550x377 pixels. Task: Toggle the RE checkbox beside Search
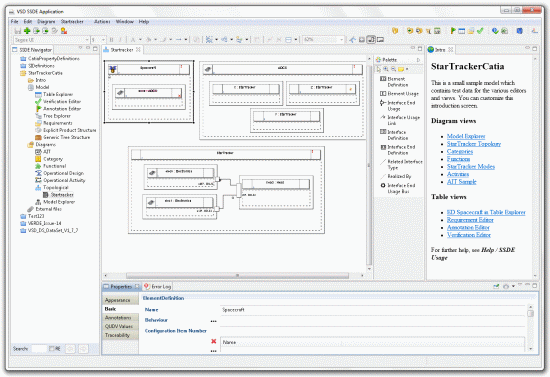point(52,349)
